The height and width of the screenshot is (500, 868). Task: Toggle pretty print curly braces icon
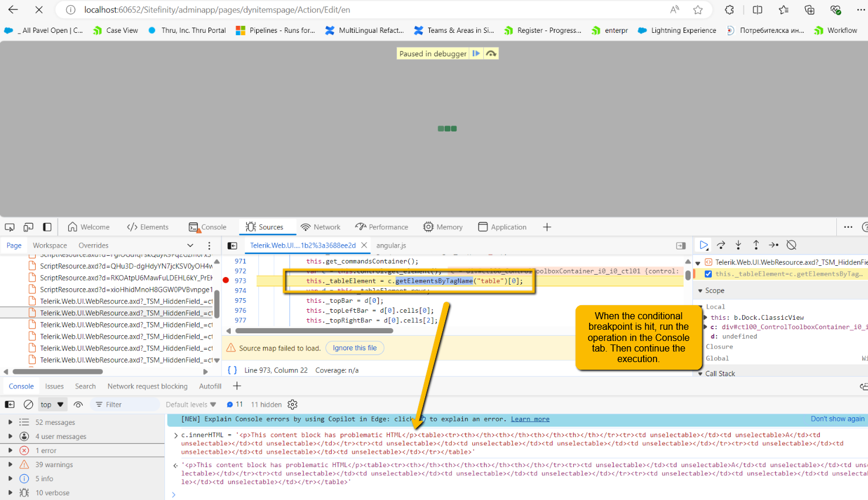[233, 370]
